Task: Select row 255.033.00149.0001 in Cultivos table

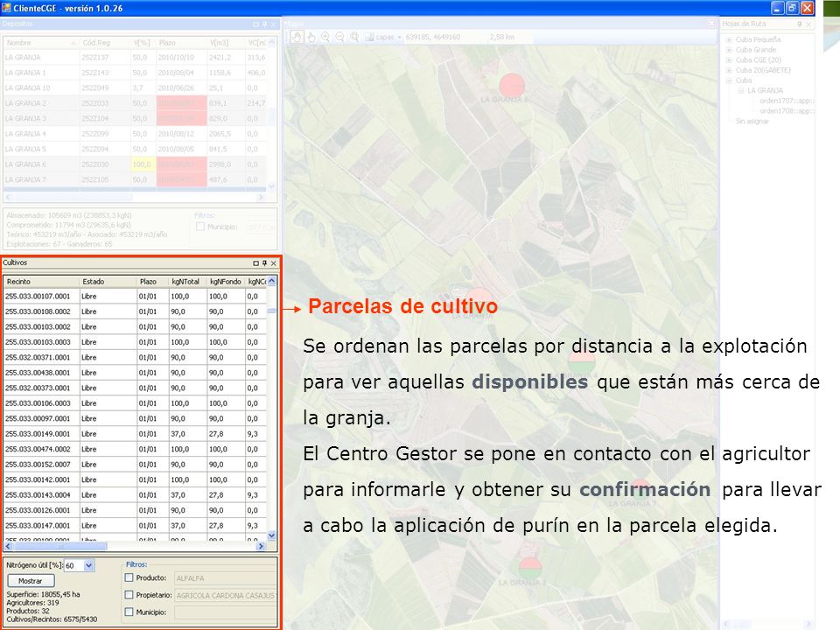Action: pyautogui.click(x=135, y=434)
